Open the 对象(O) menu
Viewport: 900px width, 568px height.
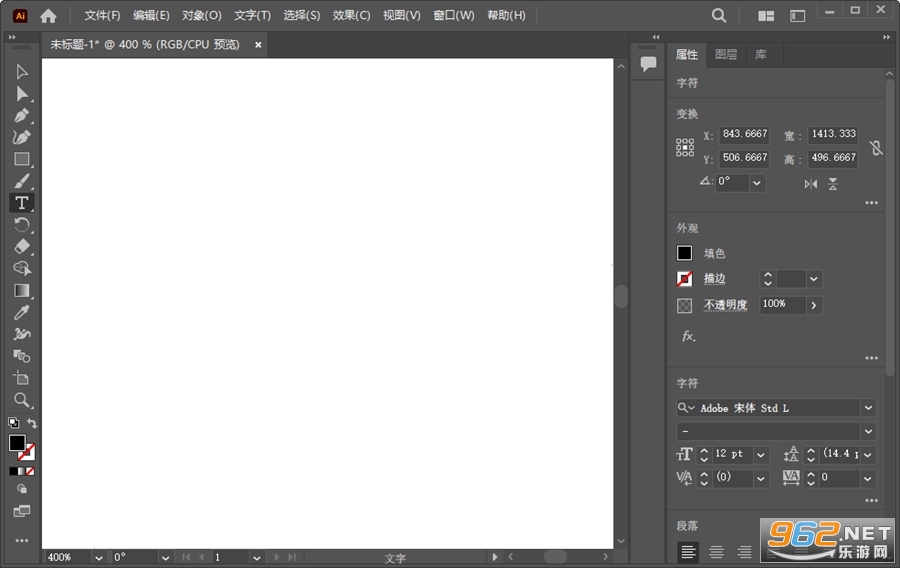pos(201,15)
